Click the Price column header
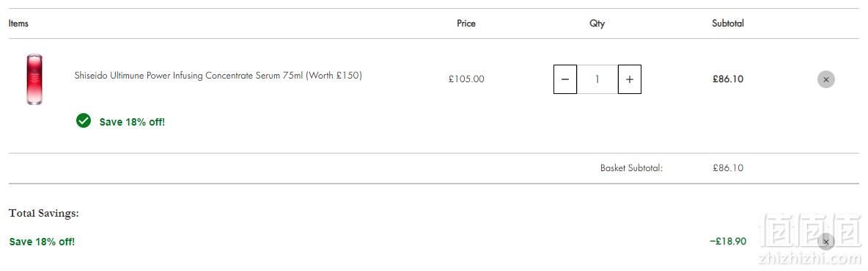The height and width of the screenshot is (271, 868). click(x=466, y=24)
